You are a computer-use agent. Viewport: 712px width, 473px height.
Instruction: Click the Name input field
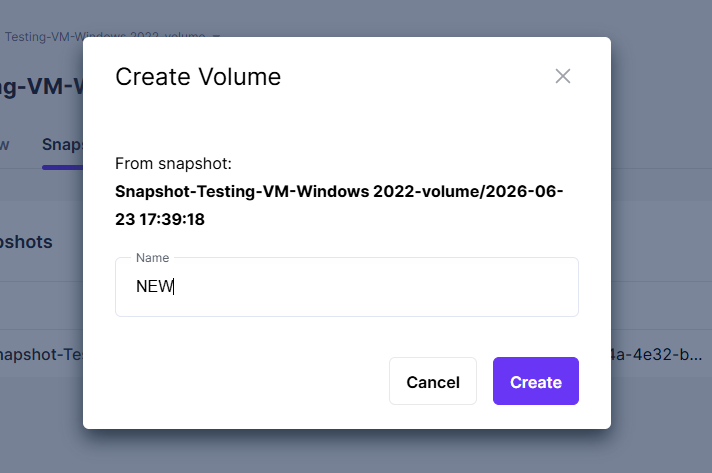347,287
